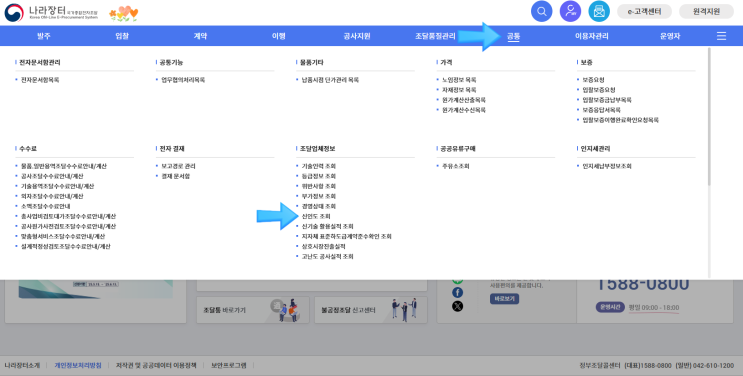Open 개인정보처리방침 footer link
Screen dimensions: 743x376
tap(78, 366)
